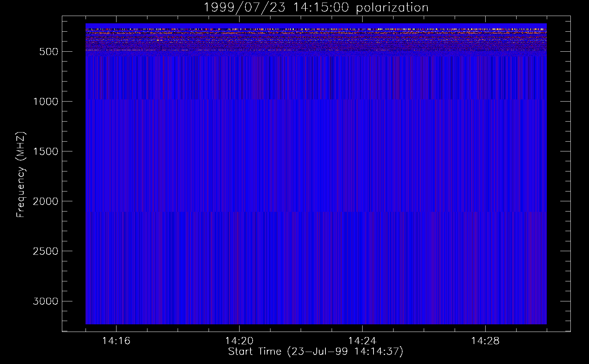The image size is (589, 364).
Task: Select the 1500 frequency axis label
Action: tap(46, 151)
